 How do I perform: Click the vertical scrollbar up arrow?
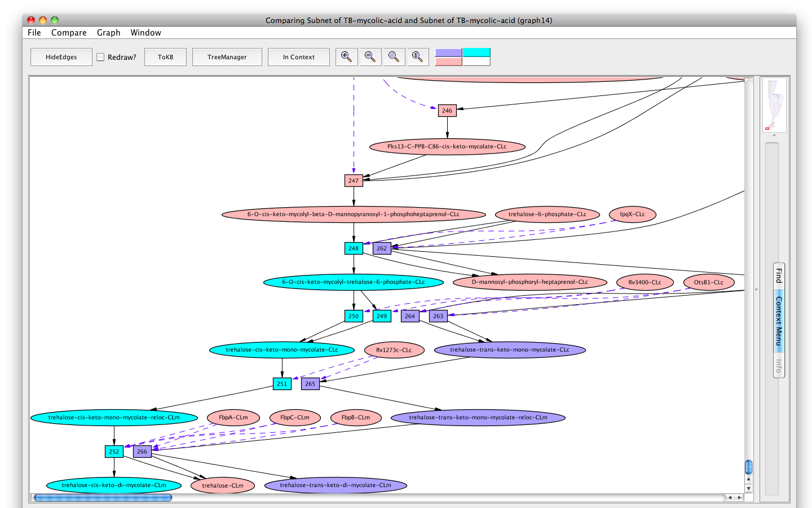tap(749, 479)
